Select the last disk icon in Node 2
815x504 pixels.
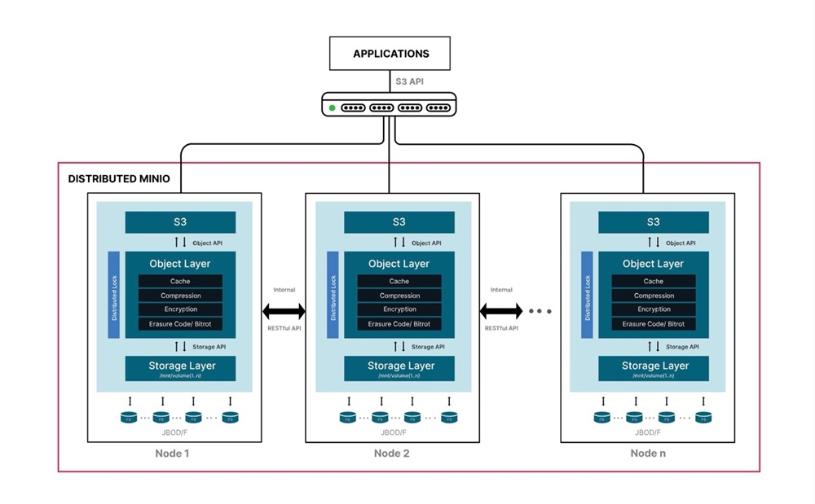pos(449,418)
